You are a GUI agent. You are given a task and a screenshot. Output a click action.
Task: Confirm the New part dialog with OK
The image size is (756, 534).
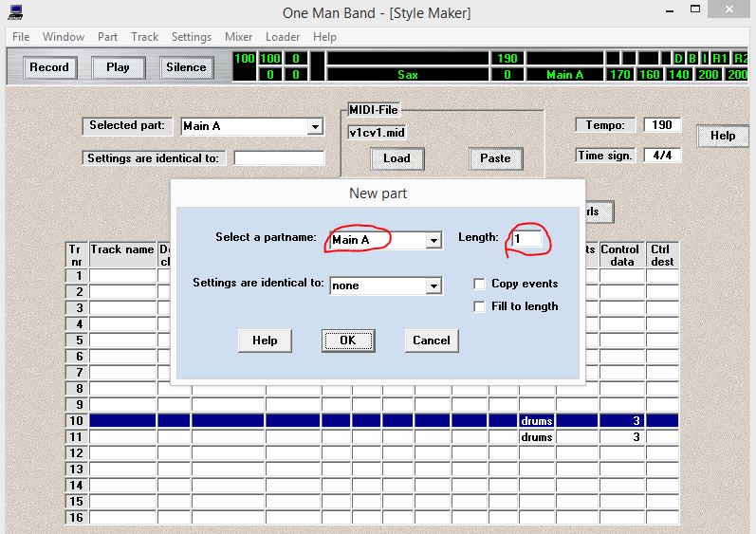click(348, 341)
